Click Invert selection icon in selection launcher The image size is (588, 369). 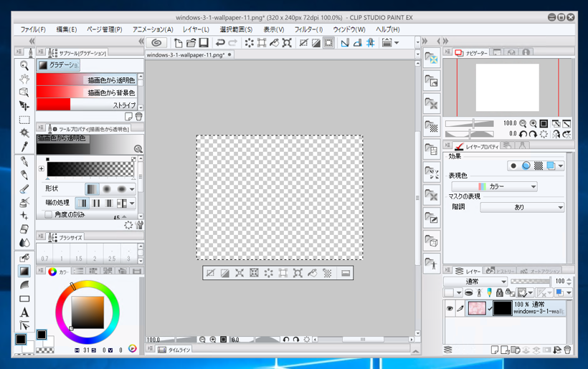pyautogui.click(x=225, y=273)
